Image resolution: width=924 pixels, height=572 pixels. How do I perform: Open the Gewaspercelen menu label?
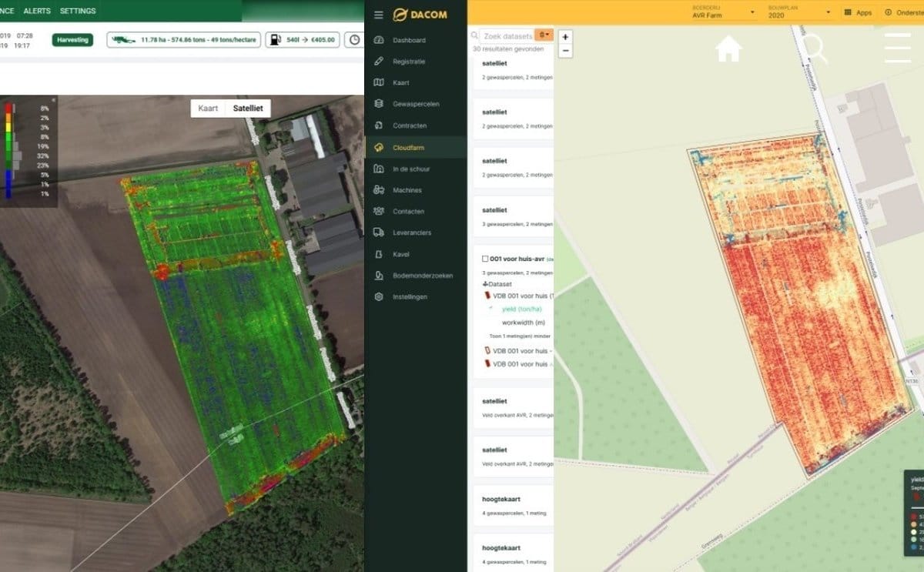[x=416, y=104]
